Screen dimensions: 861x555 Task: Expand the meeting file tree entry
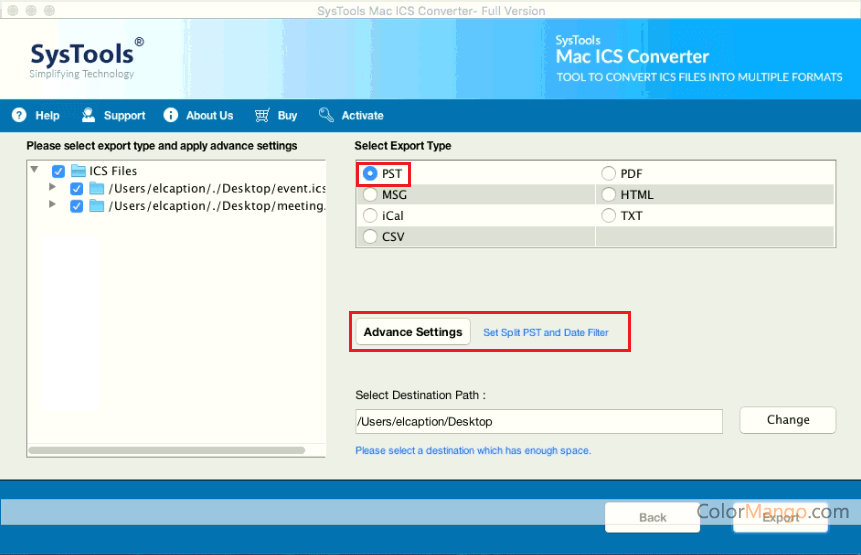(53, 206)
